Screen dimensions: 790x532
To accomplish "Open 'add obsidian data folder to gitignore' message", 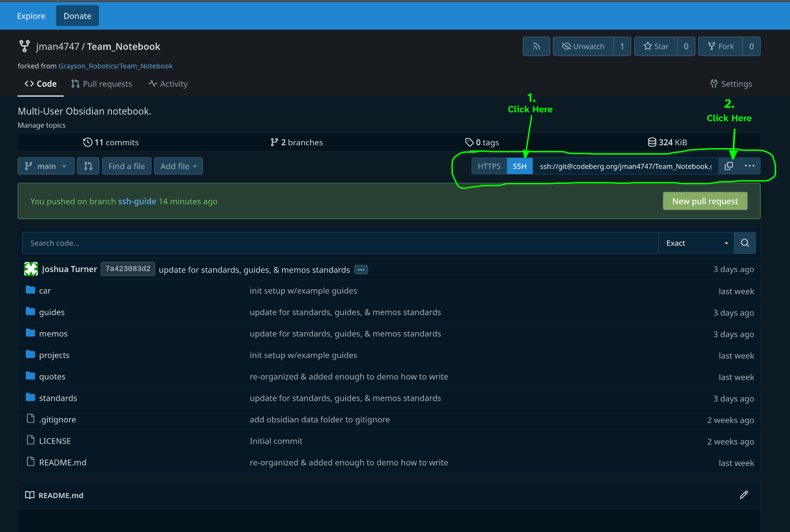I will (x=320, y=420).
